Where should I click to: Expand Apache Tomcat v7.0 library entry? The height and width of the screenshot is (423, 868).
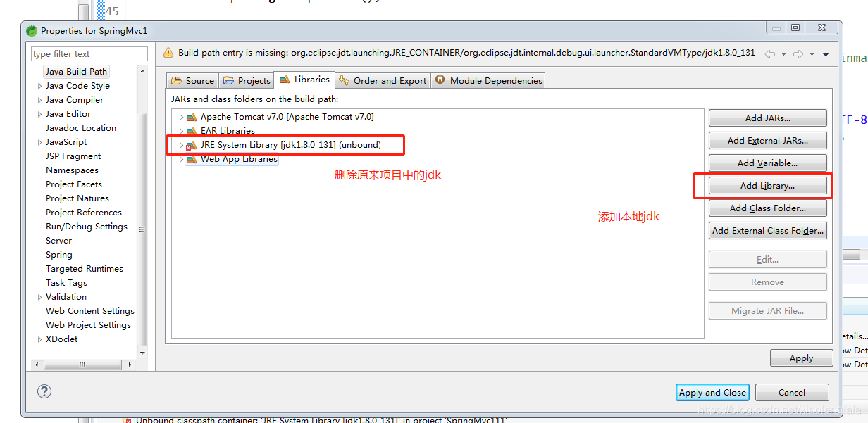click(181, 117)
